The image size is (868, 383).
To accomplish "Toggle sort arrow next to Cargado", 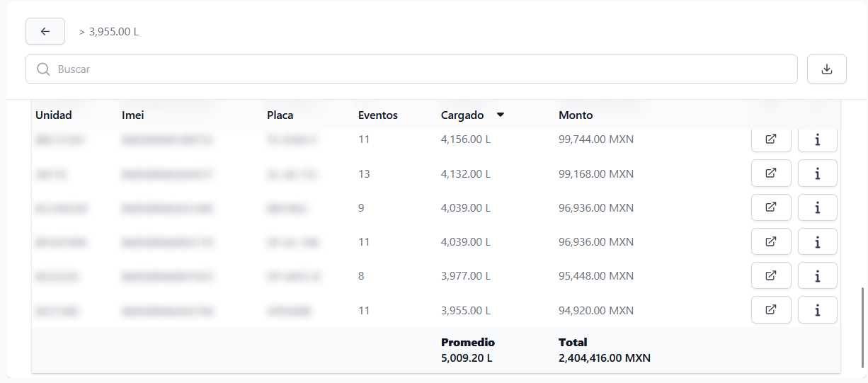I will pos(500,115).
